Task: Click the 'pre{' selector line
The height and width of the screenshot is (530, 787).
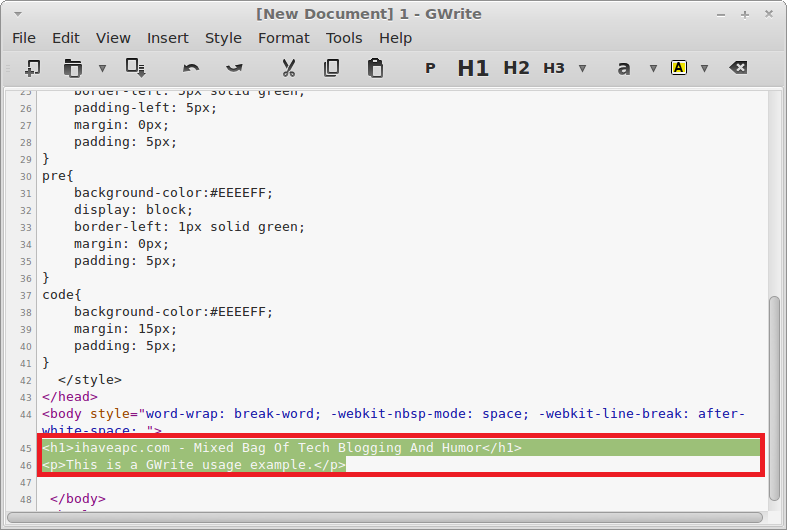Action: (58, 176)
